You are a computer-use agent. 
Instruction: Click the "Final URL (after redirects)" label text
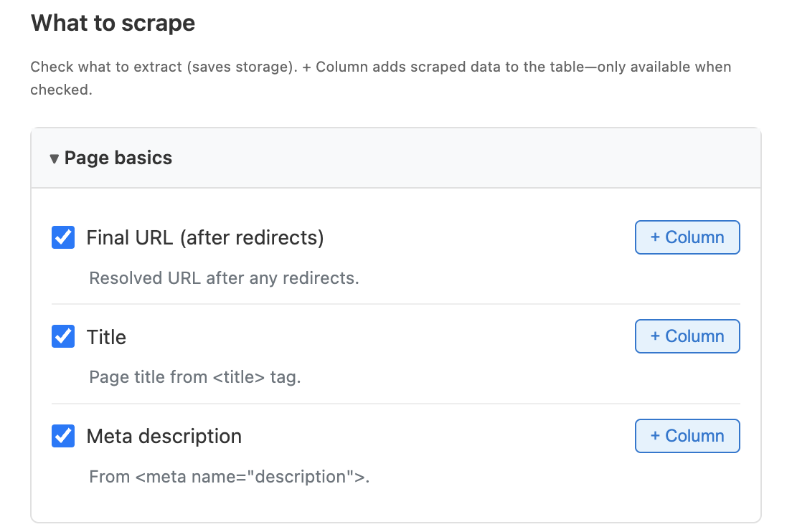point(205,238)
